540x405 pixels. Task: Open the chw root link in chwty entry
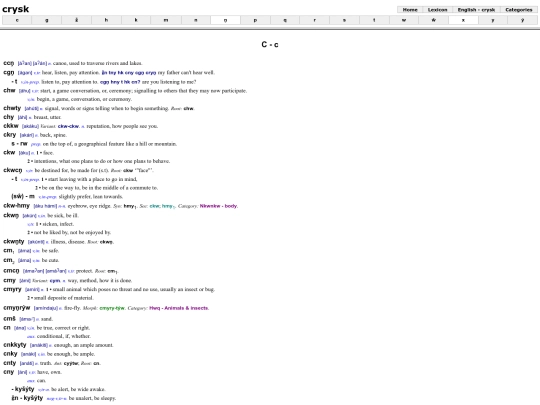pos(188,108)
